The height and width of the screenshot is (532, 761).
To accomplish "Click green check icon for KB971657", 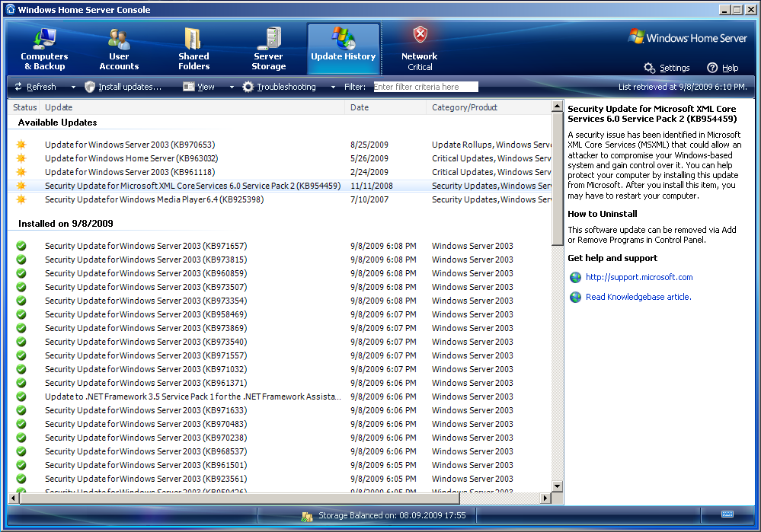I will click(x=21, y=246).
